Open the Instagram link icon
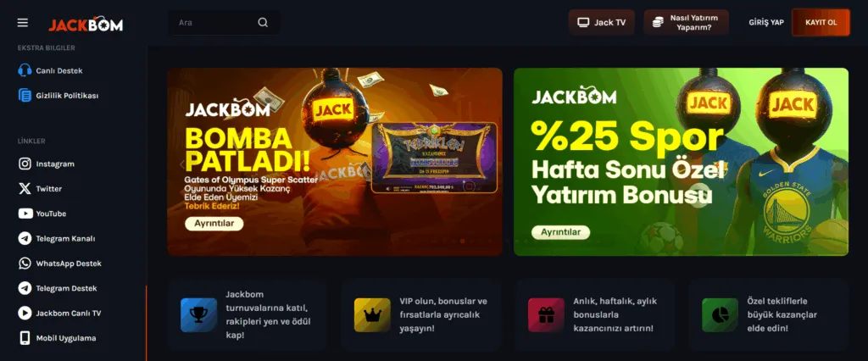868x361 pixels. click(25, 164)
